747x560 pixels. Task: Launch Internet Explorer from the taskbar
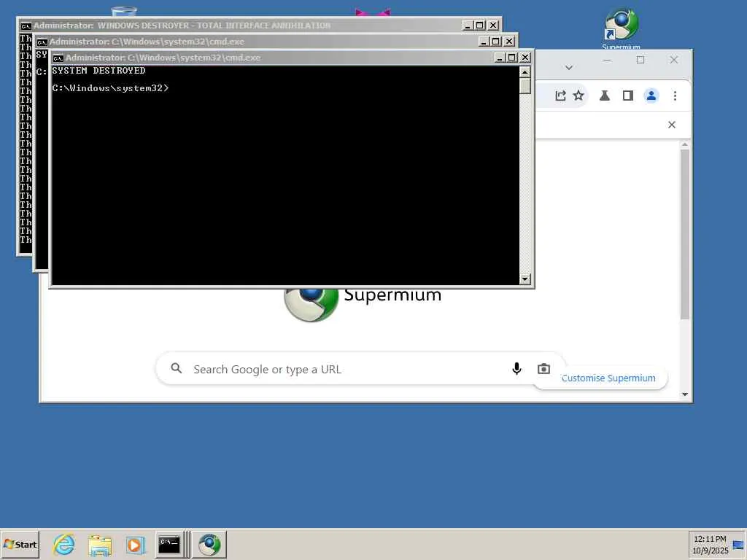[x=64, y=544]
